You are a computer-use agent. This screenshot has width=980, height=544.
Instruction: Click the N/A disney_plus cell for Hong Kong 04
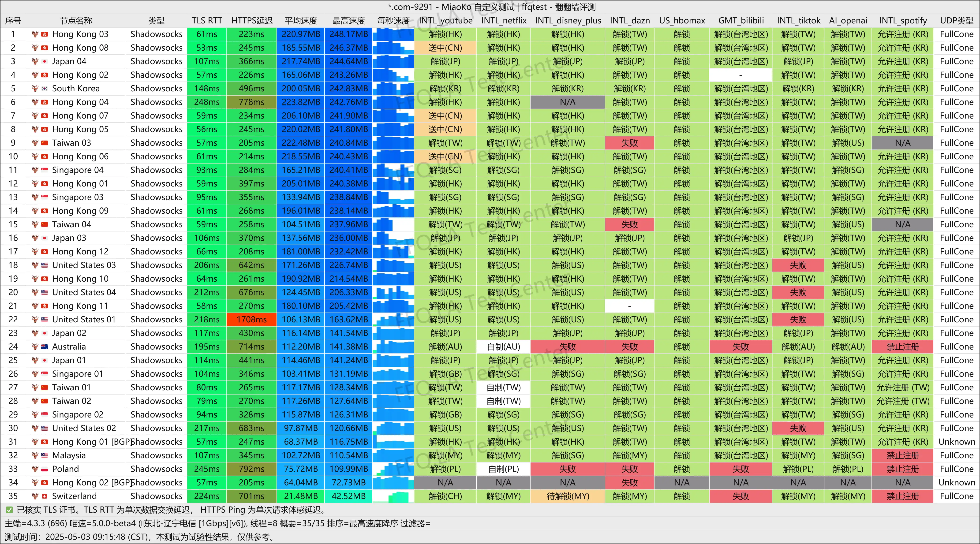[568, 102]
